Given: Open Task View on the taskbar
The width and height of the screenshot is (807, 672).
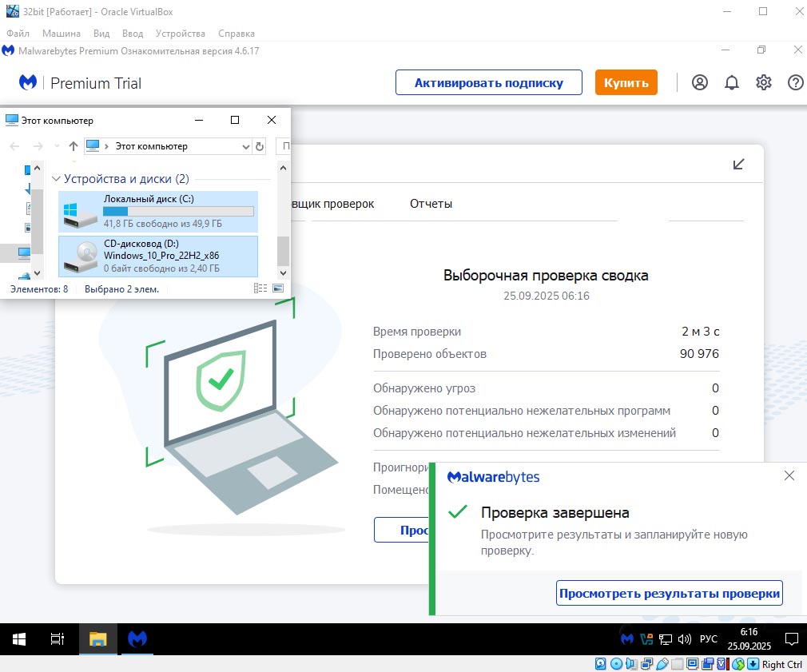Looking at the screenshot, I should [x=57, y=639].
